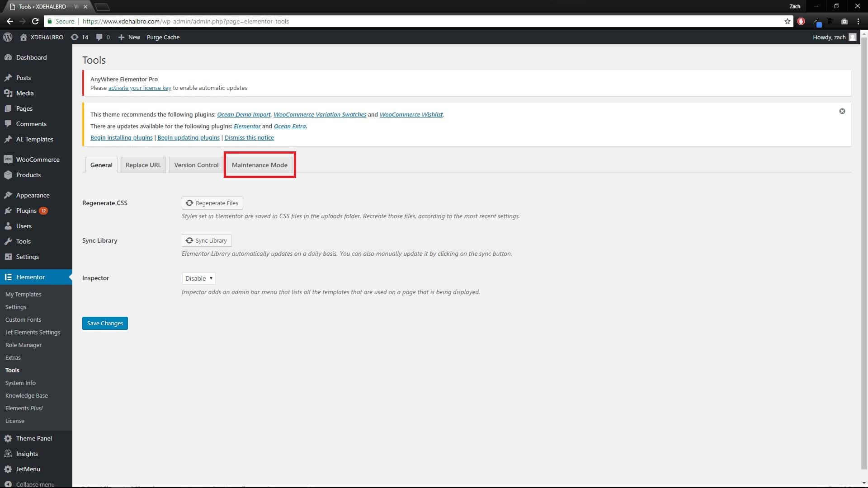The height and width of the screenshot is (488, 868).
Task: Click 'Begin updating plugins' link
Action: click(x=189, y=138)
